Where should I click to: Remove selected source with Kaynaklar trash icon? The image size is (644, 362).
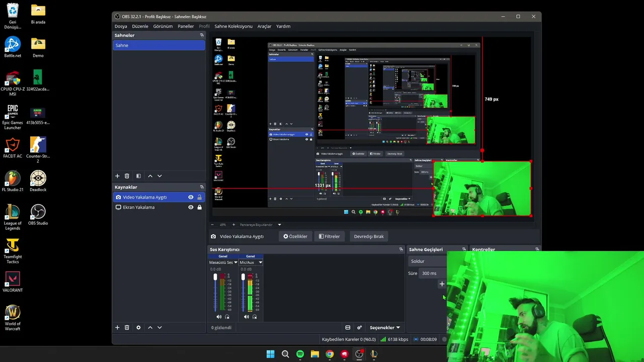pyautogui.click(x=127, y=327)
